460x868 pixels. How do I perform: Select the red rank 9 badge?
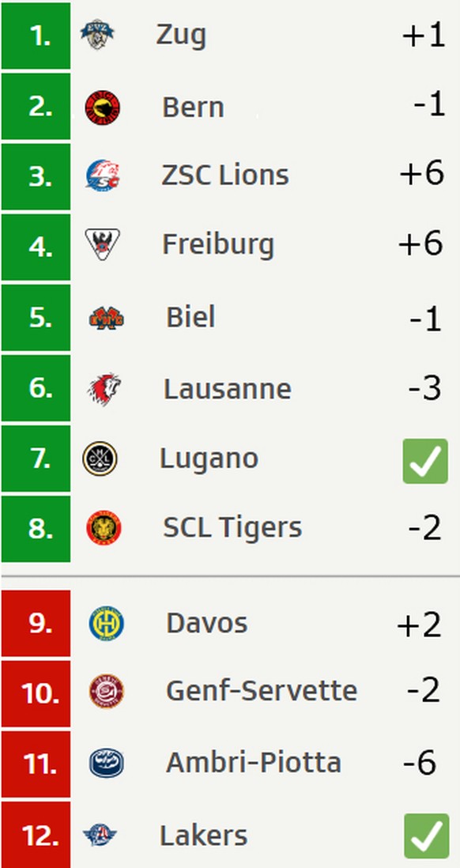[x=36, y=623]
